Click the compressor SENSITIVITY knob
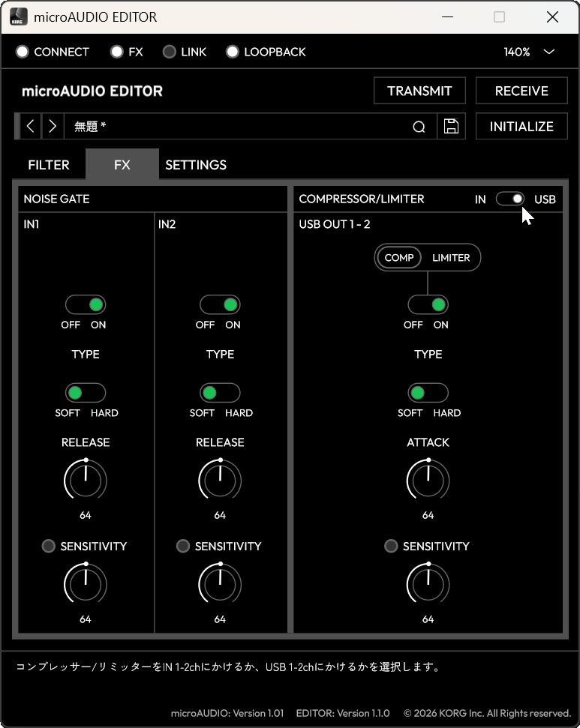 pos(428,584)
